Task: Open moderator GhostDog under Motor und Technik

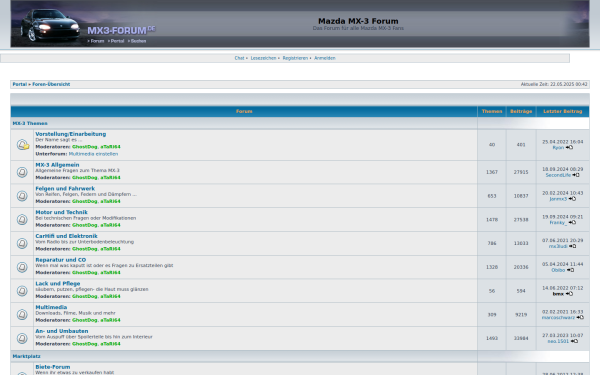Action: [x=85, y=225]
